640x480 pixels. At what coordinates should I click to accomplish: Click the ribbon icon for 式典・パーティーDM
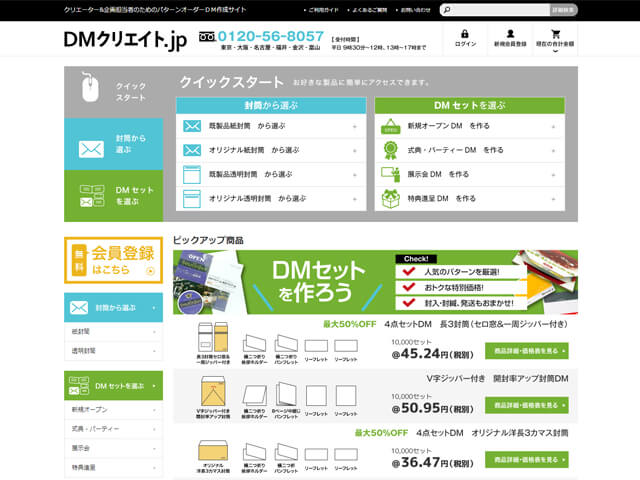pyautogui.click(x=391, y=150)
